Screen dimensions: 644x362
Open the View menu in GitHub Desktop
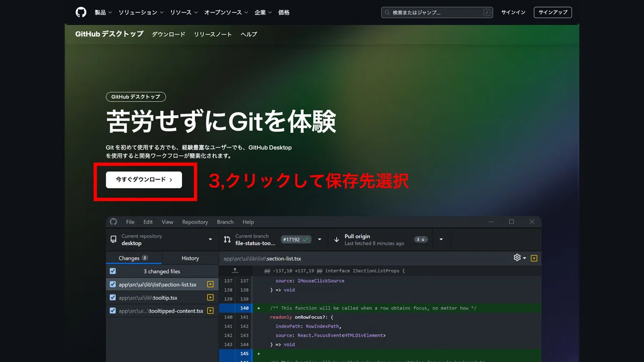coord(167,222)
